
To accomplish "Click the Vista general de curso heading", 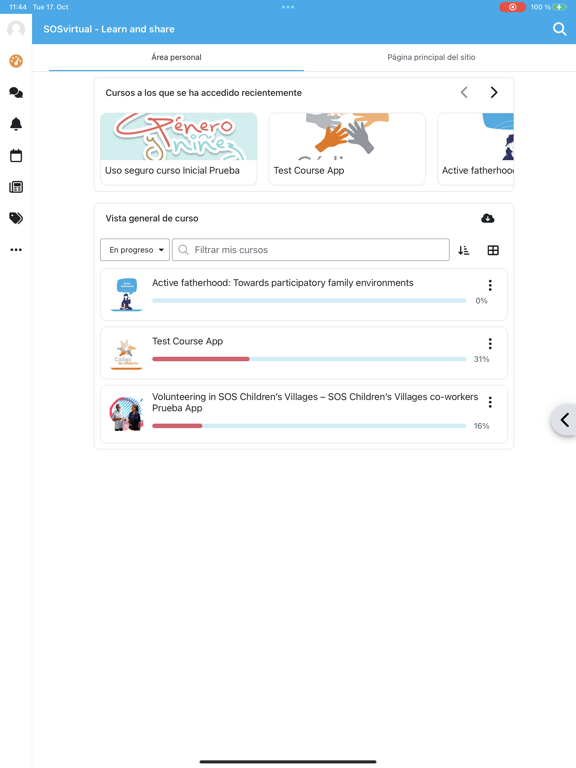I will coord(152,218).
